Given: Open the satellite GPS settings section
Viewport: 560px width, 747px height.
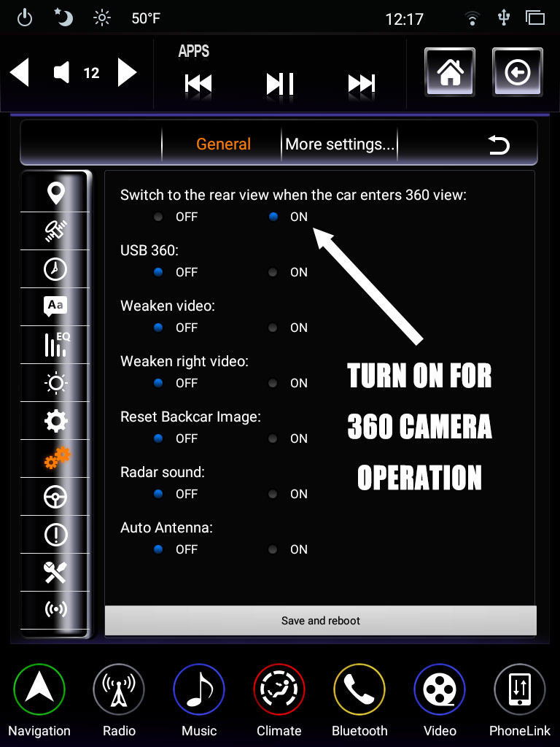Looking at the screenshot, I should (55, 231).
